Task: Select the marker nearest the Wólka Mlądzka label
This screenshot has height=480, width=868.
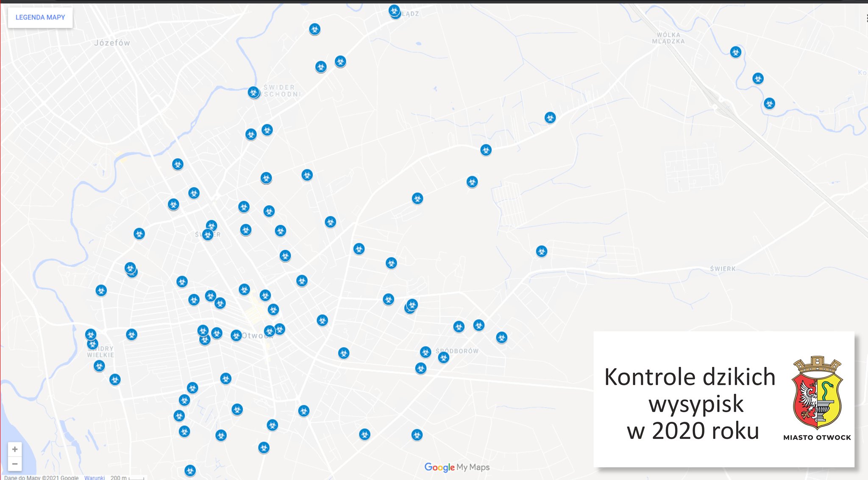Action: click(x=735, y=52)
